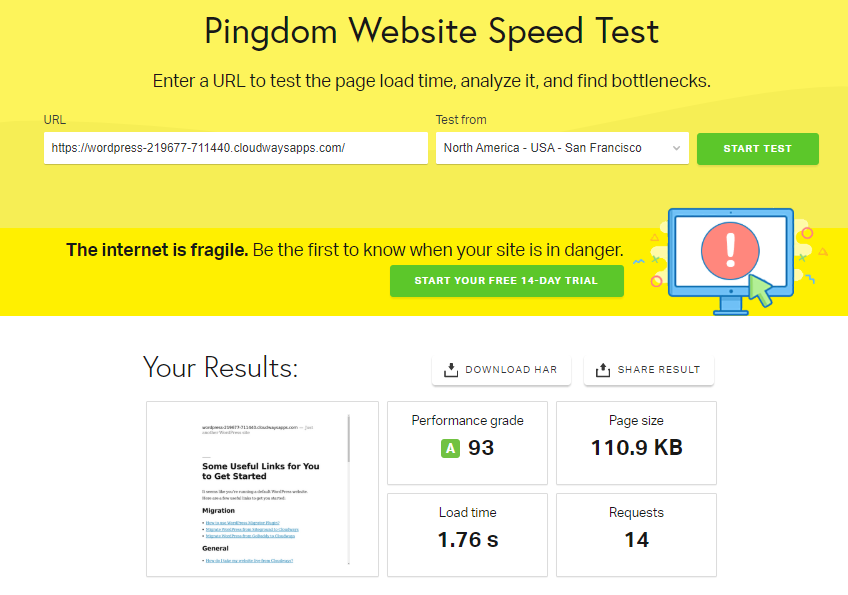Start your free 14-day trial

pyautogui.click(x=507, y=281)
